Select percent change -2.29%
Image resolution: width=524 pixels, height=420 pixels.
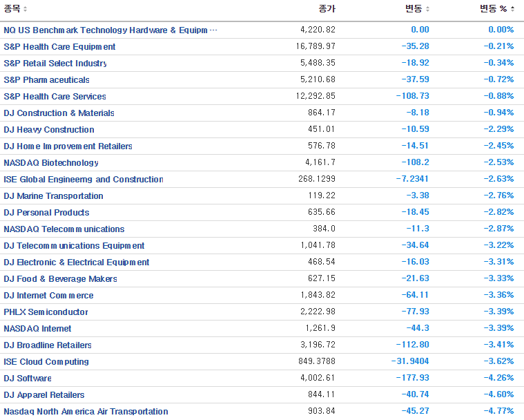[498, 129]
